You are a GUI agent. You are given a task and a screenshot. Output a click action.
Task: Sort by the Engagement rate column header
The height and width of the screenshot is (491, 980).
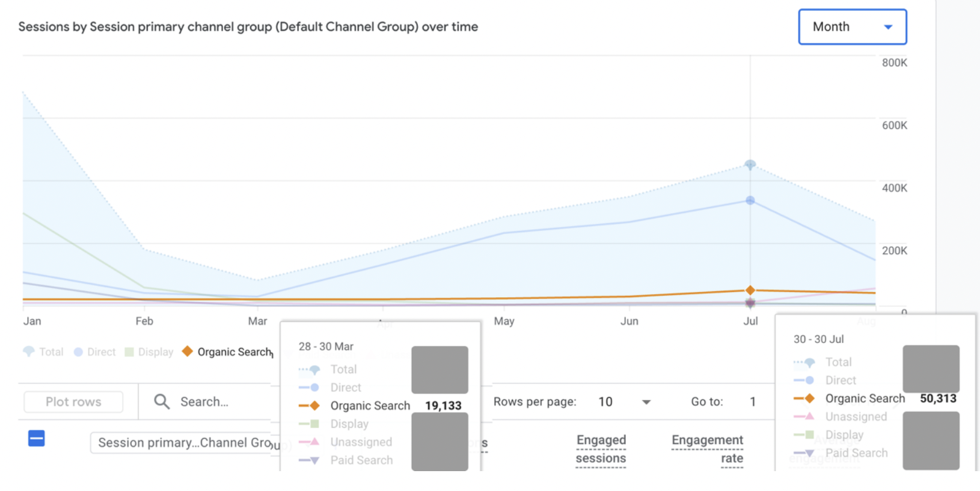[708, 449]
